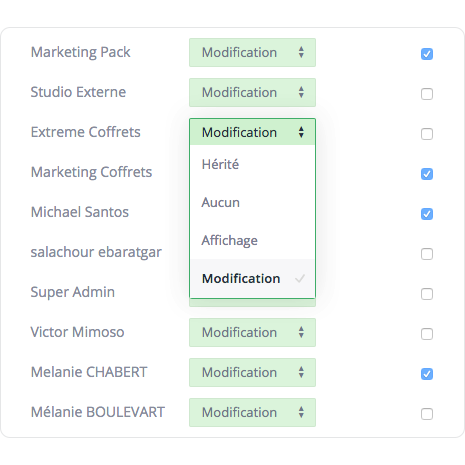Pick the Affichage option in the list
Image resolution: width=465 pixels, height=465 pixels.
(252, 240)
